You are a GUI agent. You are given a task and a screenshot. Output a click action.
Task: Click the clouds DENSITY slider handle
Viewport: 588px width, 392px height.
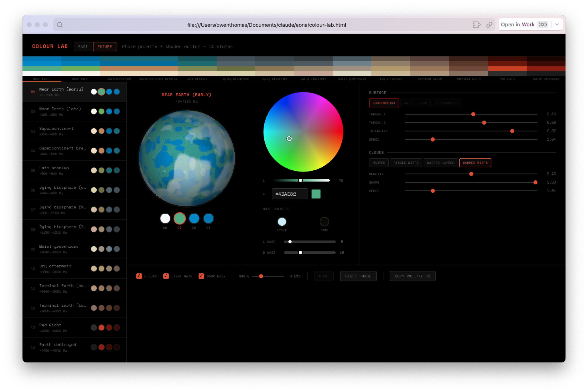pyautogui.click(x=471, y=174)
